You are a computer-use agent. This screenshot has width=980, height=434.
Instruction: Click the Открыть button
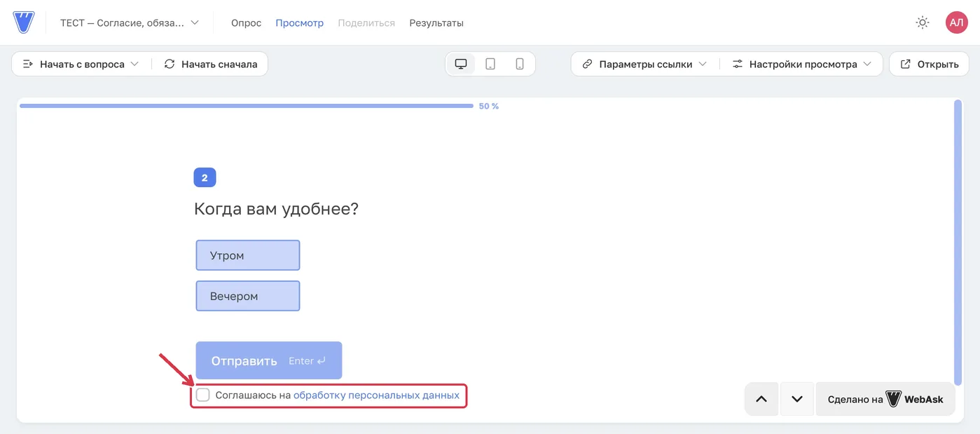coord(929,64)
